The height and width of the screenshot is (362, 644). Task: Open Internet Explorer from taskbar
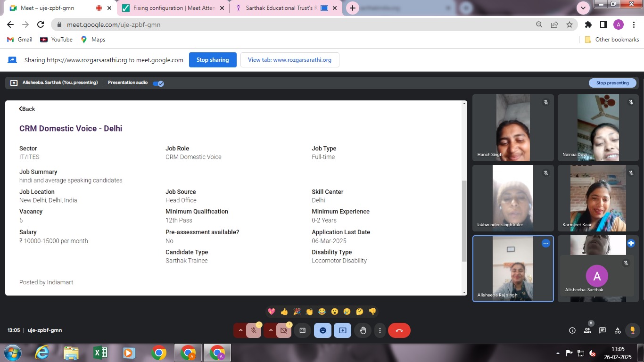pyautogui.click(x=42, y=353)
